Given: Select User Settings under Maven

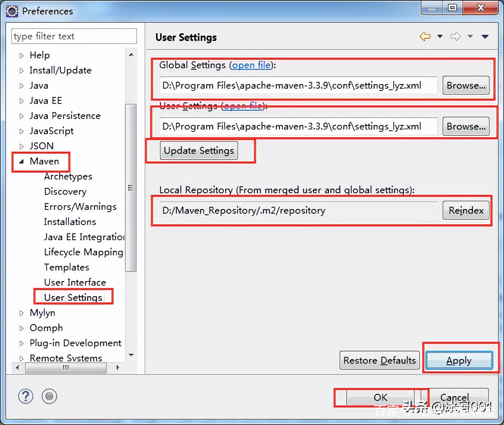Looking at the screenshot, I should tap(73, 298).
